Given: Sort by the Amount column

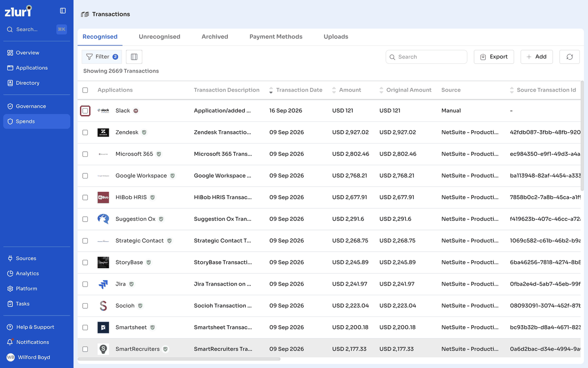Looking at the screenshot, I should [x=334, y=90].
